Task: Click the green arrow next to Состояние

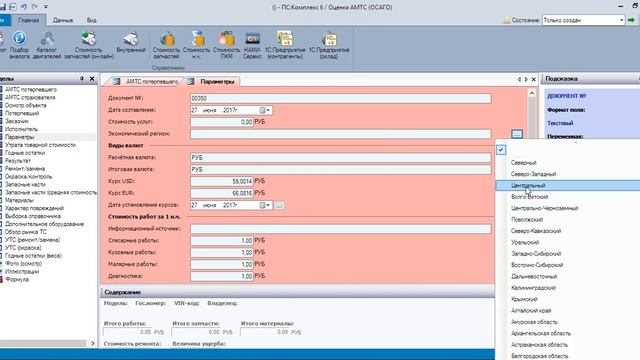Action: [631, 20]
